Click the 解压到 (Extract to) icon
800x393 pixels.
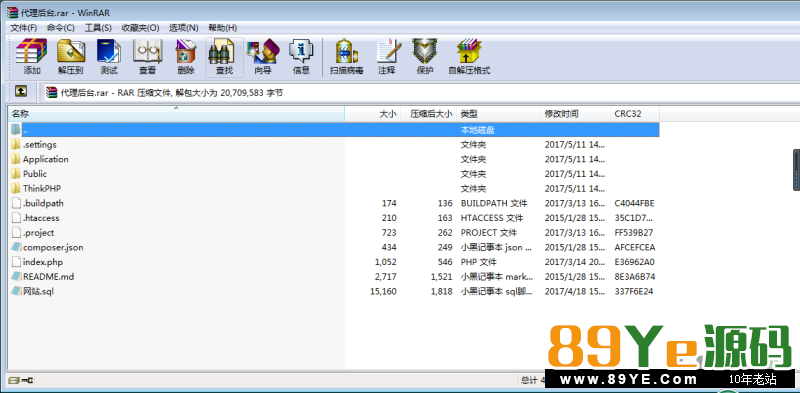70,57
